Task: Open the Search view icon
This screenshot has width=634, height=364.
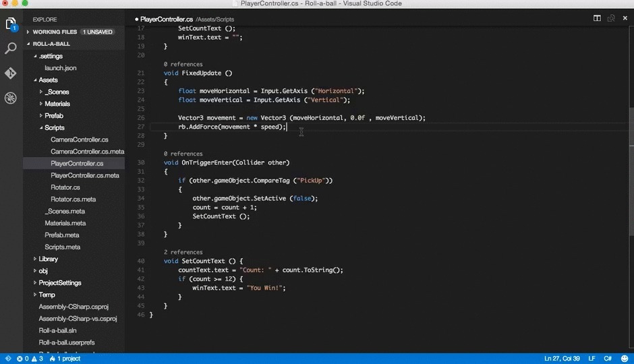Action: (x=11, y=49)
